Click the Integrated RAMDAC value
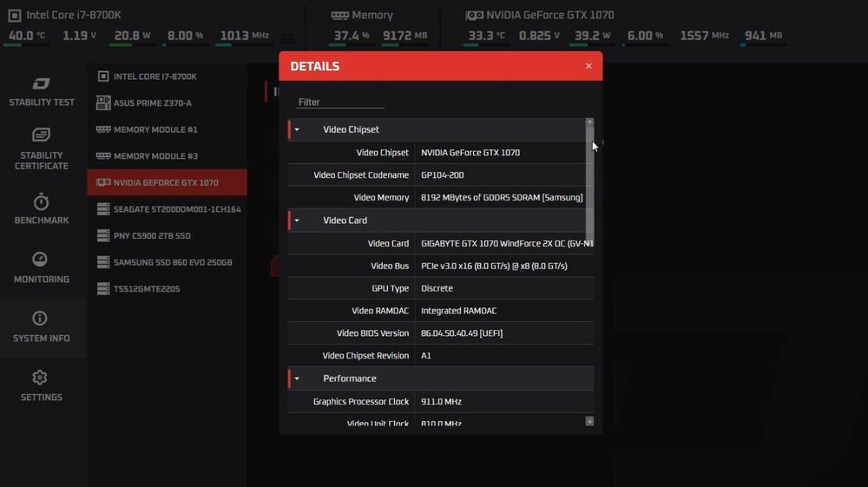Image resolution: width=868 pixels, height=487 pixels. (458, 311)
